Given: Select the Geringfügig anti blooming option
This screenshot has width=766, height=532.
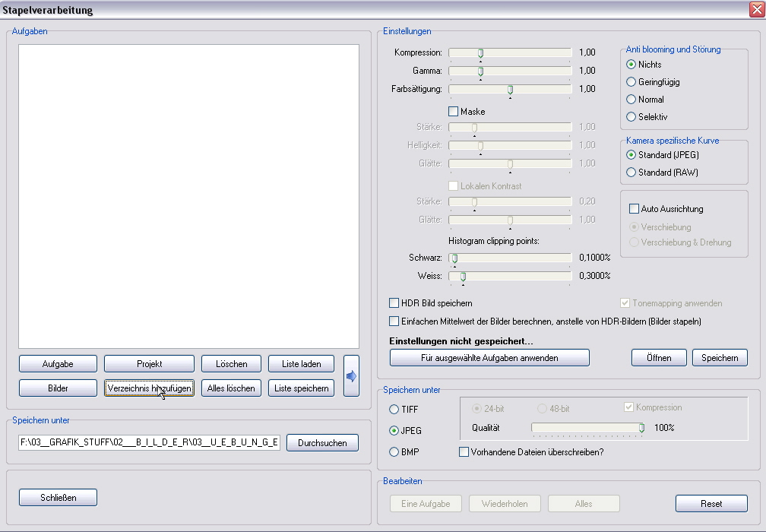Looking at the screenshot, I should pyautogui.click(x=631, y=82).
